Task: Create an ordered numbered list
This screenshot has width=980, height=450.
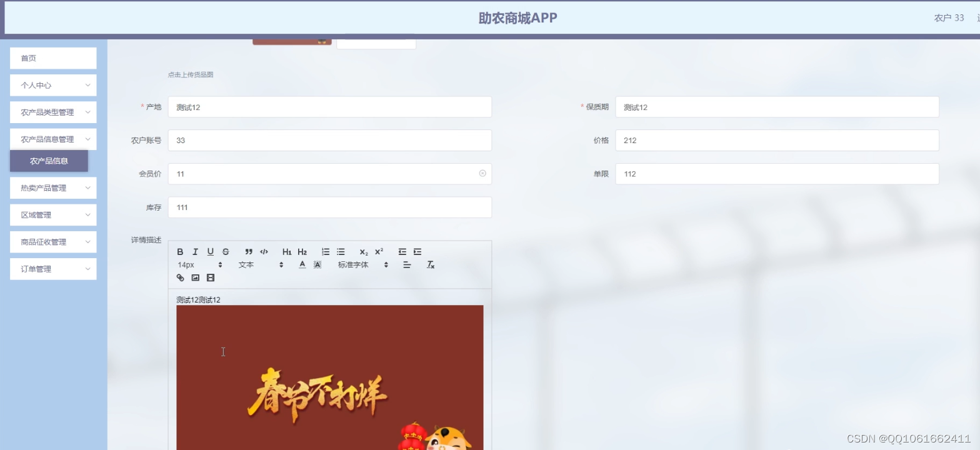Action: (325, 252)
